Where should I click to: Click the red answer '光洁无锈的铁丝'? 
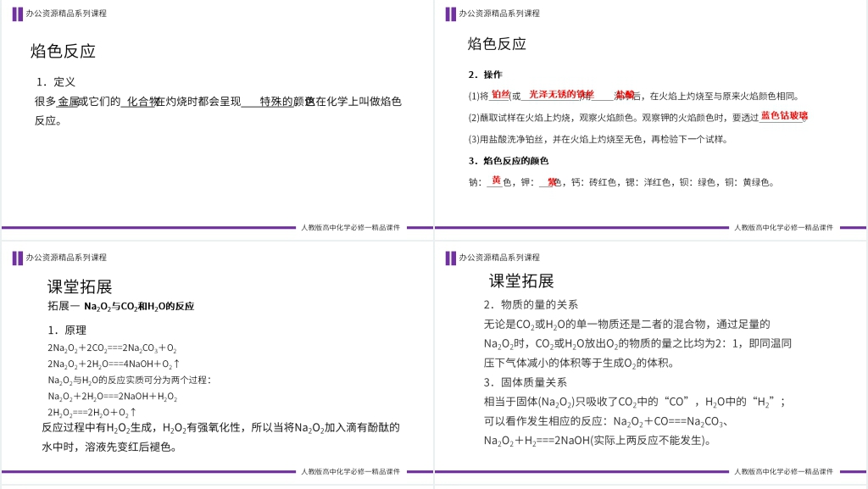(561, 95)
